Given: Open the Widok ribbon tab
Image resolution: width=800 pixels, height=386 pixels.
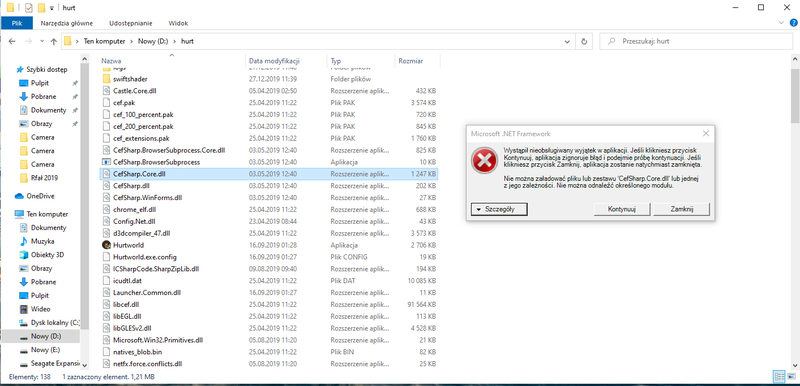Looking at the screenshot, I should pyautogui.click(x=178, y=23).
